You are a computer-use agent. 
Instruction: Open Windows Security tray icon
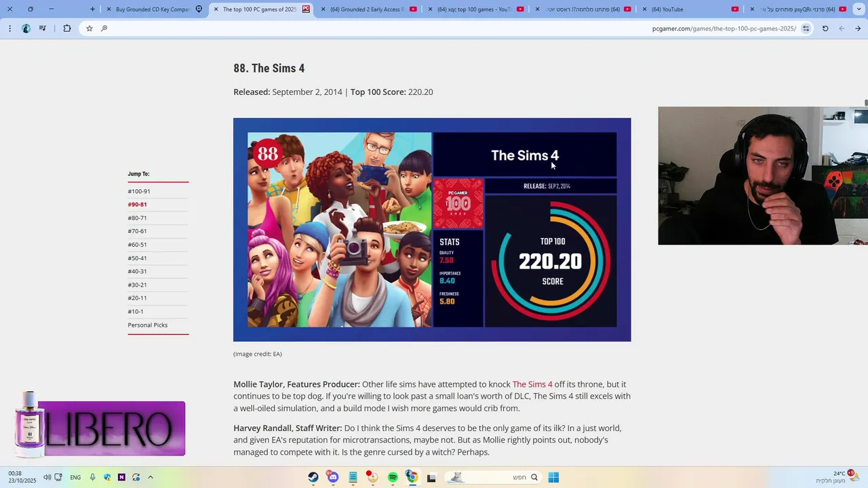pyautogui.click(x=107, y=477)
